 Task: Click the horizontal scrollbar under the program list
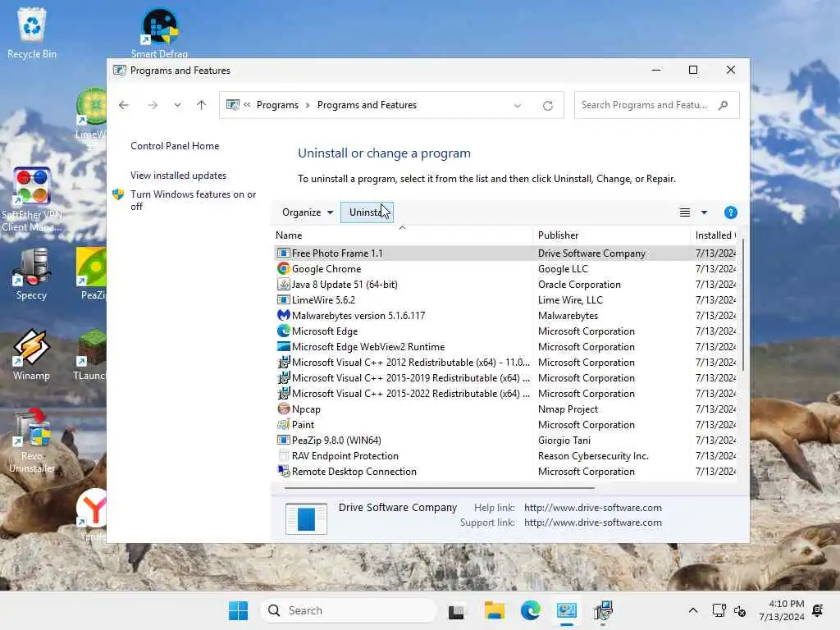pyautogui.click(x=440, y=488)
